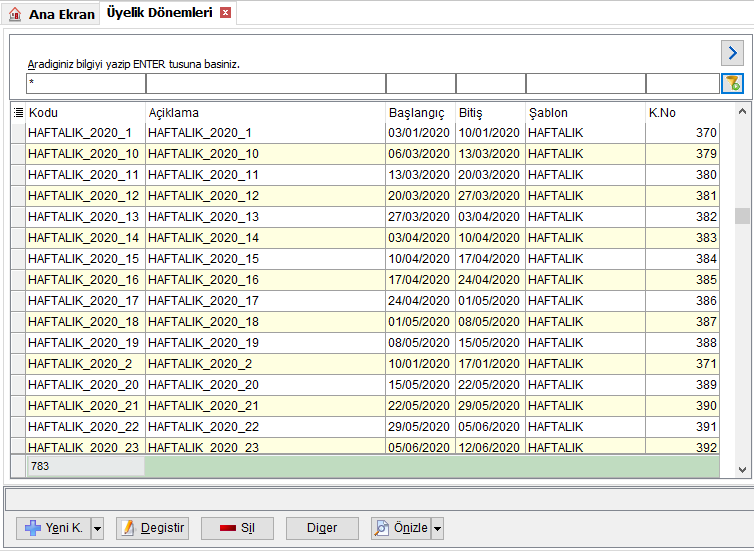Screen dimensions: 754x551
Task: Click the vertical scrollbar thumb
Action: 742,216
